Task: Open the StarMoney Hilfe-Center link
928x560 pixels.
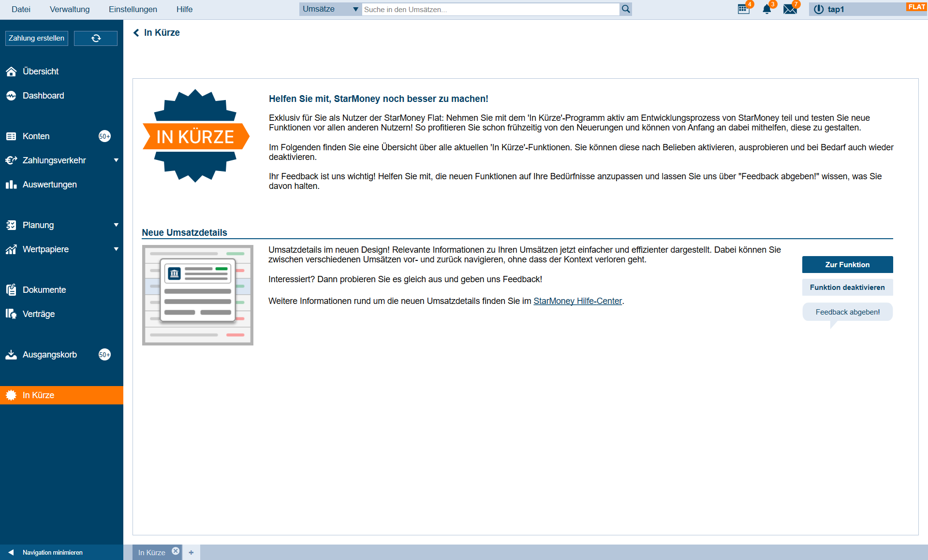Action: tap(577, 301)
